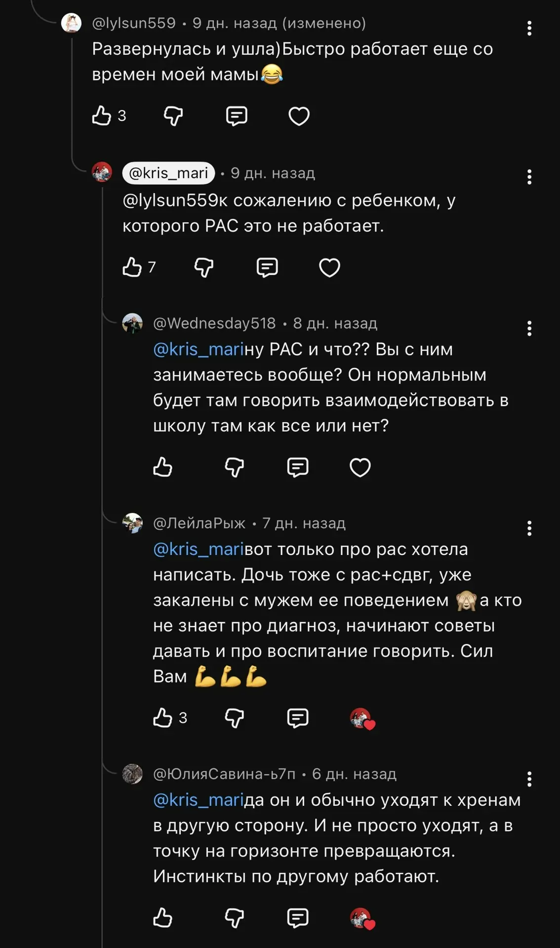Heart the @Wednesday518 comment
This screenshot has height=948, width=560.
(360, 467)
